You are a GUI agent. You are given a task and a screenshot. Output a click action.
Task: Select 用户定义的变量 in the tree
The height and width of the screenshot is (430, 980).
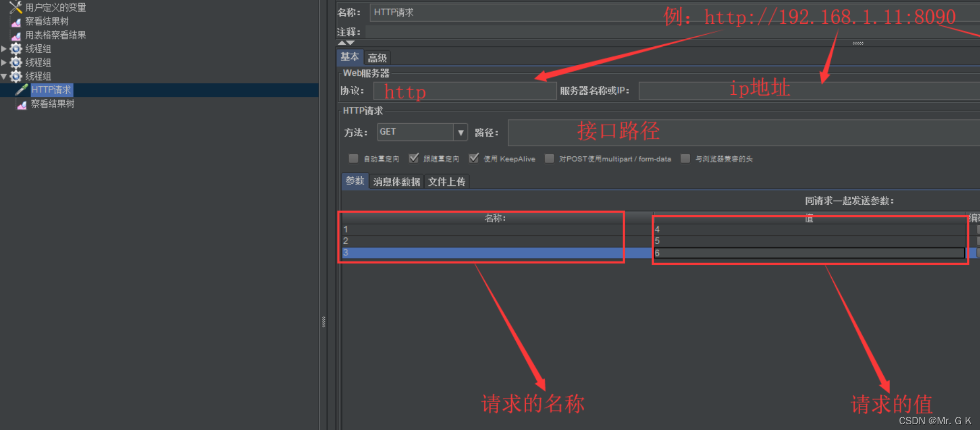(x=55, y=7)
